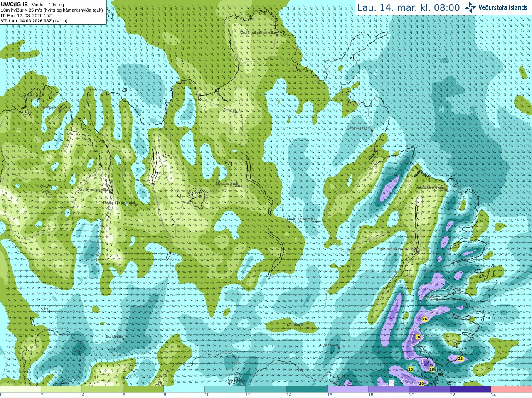
Task: Select the 'UWC/IG-IS : Vindur í 10m og' heading
Action: pos(32,5)
